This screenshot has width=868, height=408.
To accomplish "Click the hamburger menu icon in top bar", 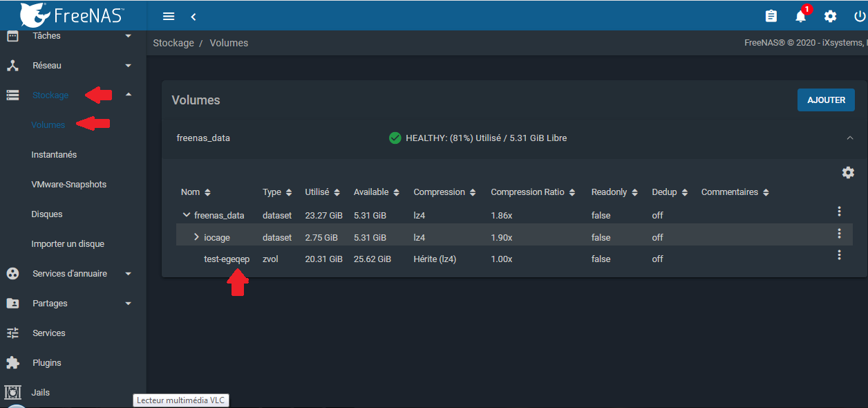I will [x=169, y=17].
